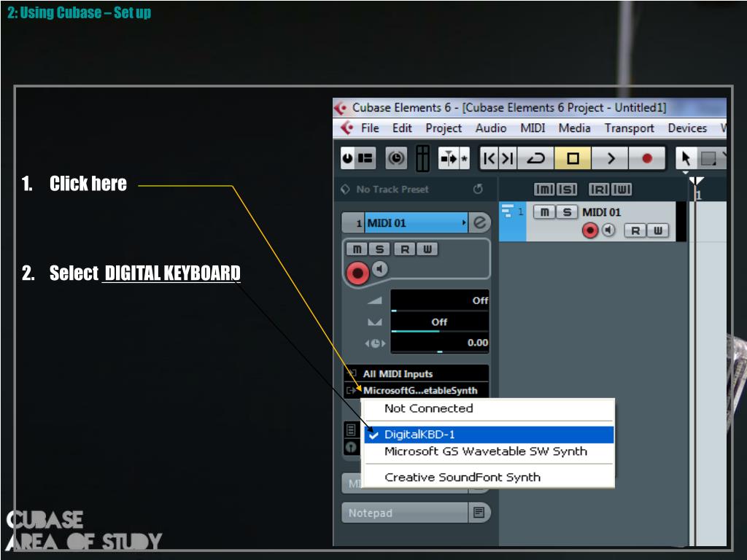Click the Cubase logo in the menu bar

347,128
